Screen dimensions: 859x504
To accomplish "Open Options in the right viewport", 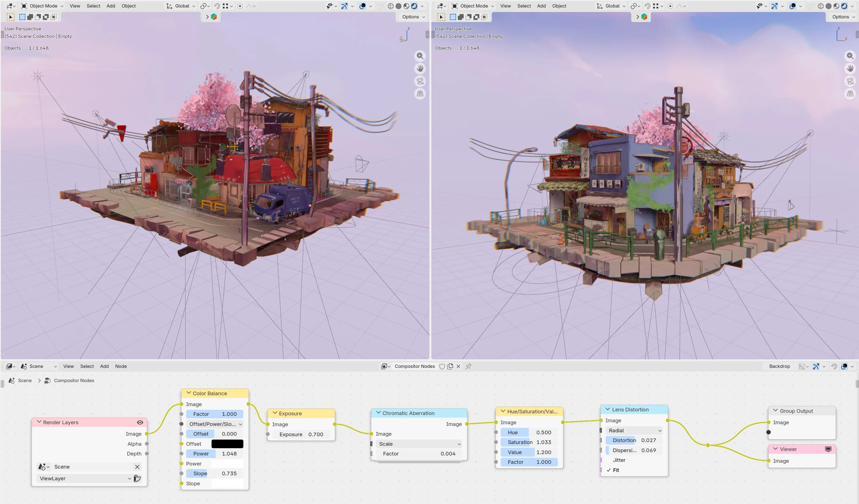I will tap(843, 17).
